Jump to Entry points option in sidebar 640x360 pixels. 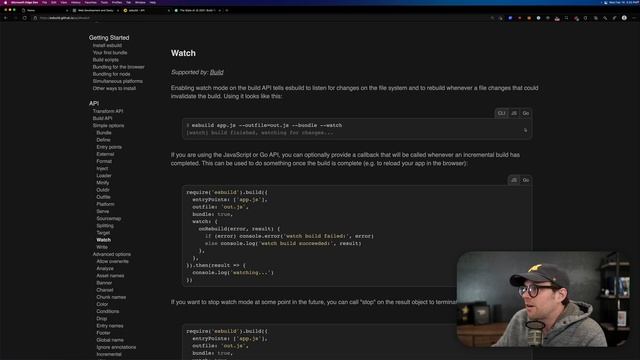tap(109, 147)
